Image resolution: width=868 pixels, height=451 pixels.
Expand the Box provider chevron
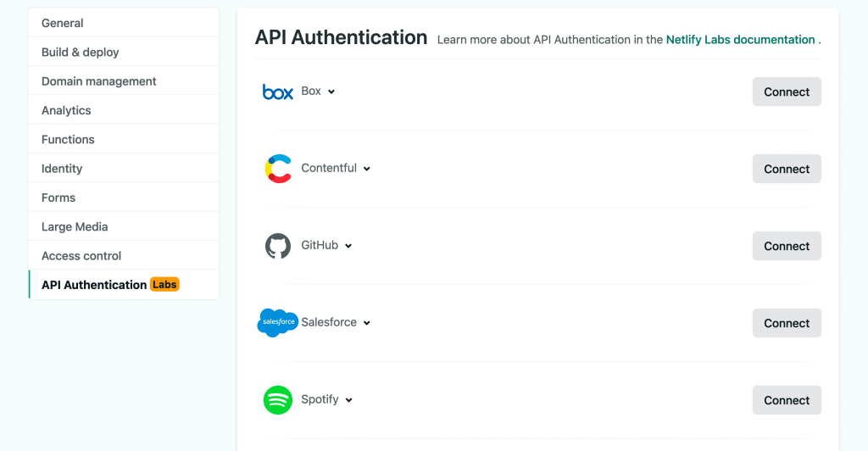tap(331, 92)
